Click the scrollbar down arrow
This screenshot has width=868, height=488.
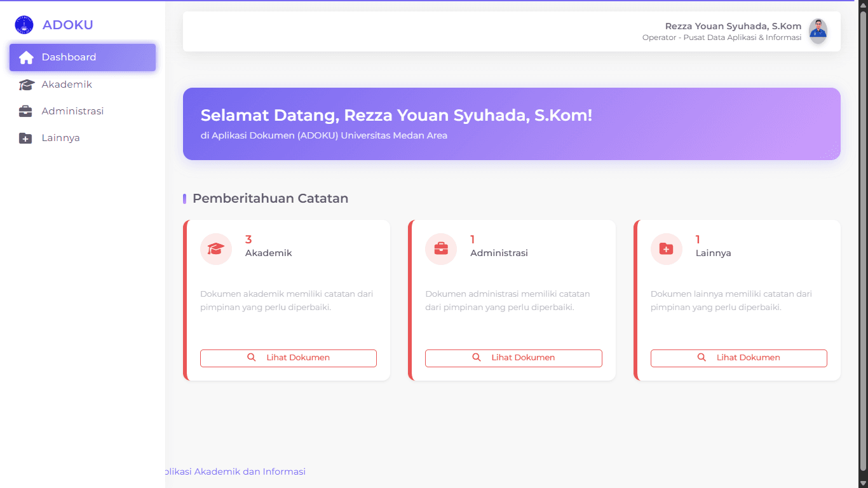(x=863, y=483)
